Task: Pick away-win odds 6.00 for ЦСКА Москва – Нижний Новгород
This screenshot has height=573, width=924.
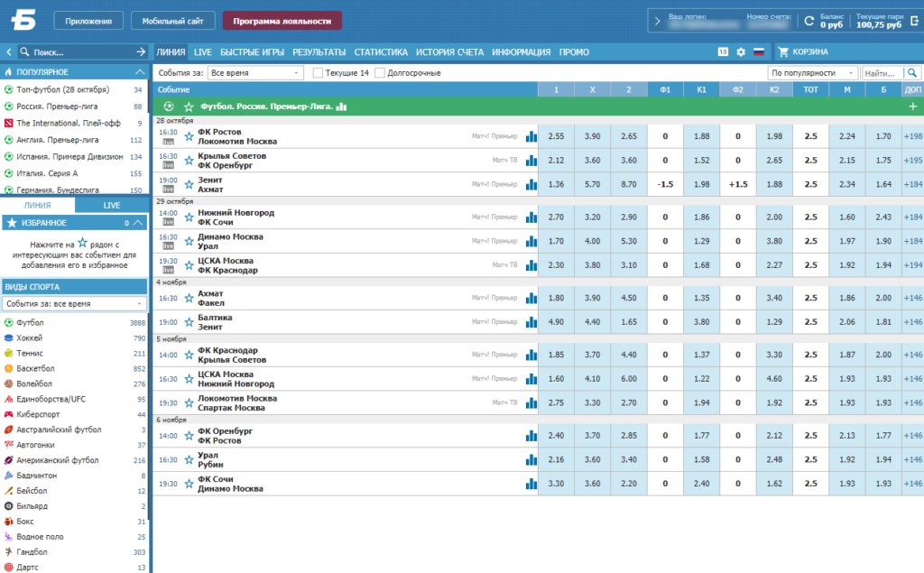Action: [x=629, y=378]
